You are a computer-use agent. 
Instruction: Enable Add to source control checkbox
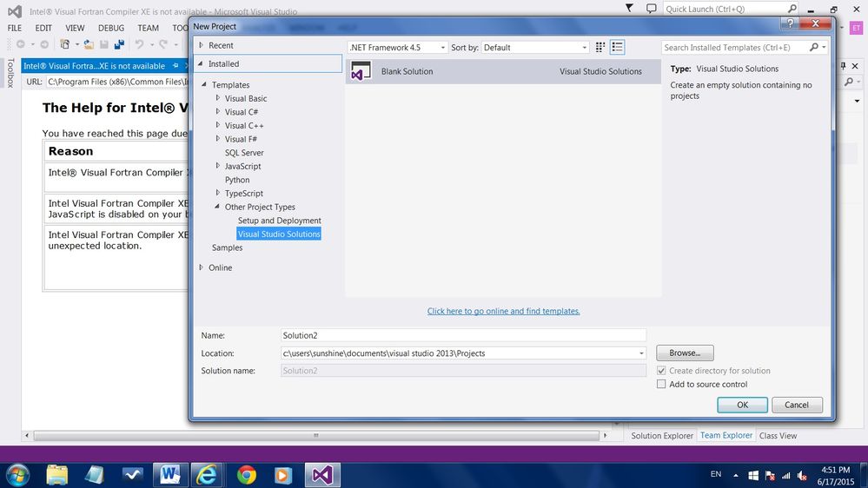coord(661,384)
